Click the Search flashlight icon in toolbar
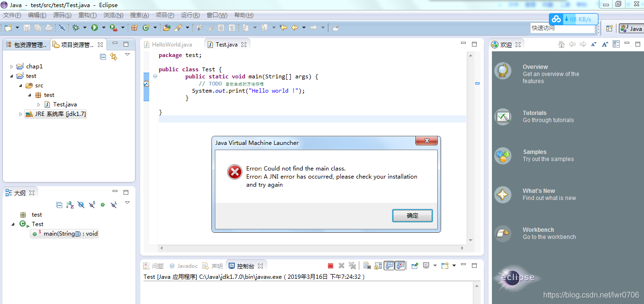The image size is (644, 304). [178, 28]
